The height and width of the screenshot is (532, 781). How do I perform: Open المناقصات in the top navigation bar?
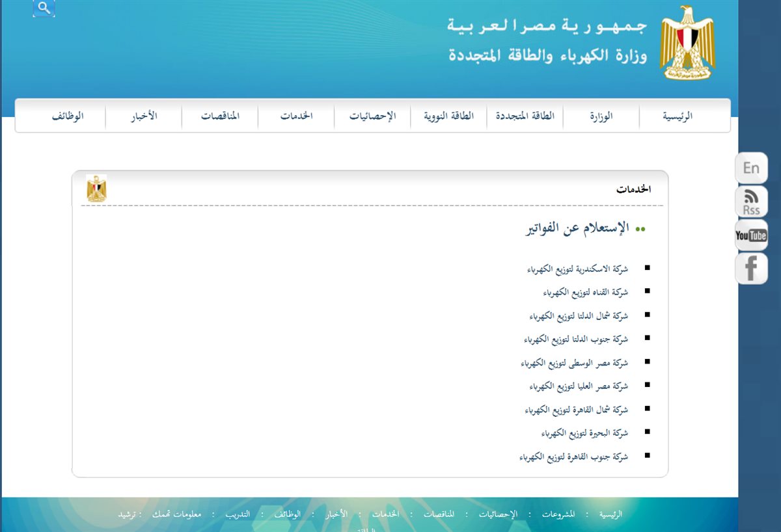coord(221,116)
